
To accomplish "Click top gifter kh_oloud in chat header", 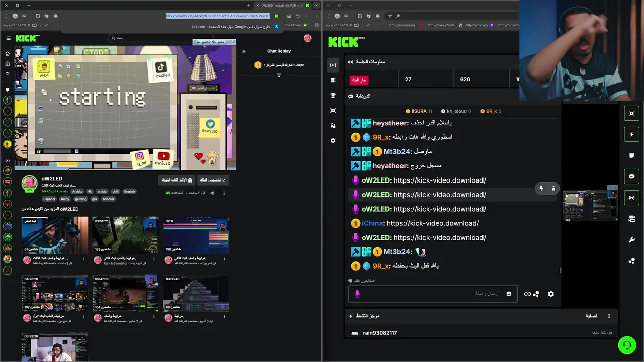I will [x=456, y=111].
